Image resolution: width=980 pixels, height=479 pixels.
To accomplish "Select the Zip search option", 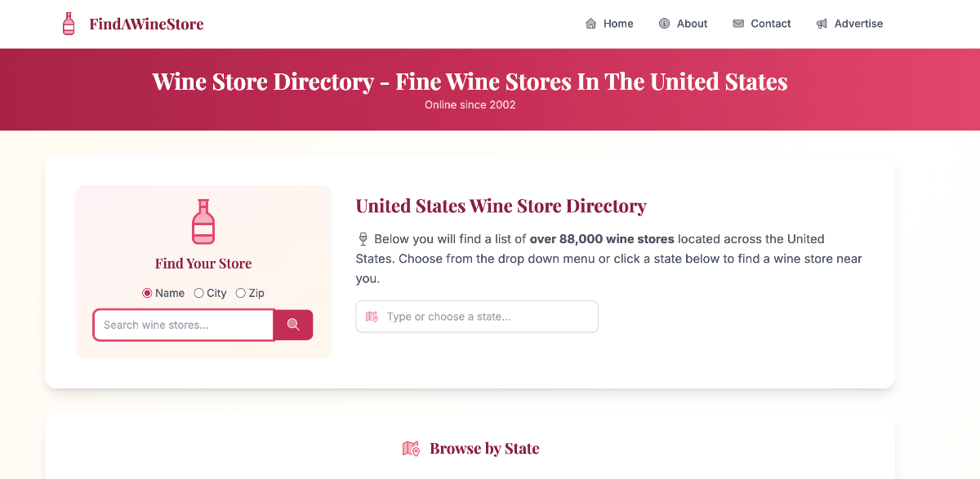I will point(240,293).
